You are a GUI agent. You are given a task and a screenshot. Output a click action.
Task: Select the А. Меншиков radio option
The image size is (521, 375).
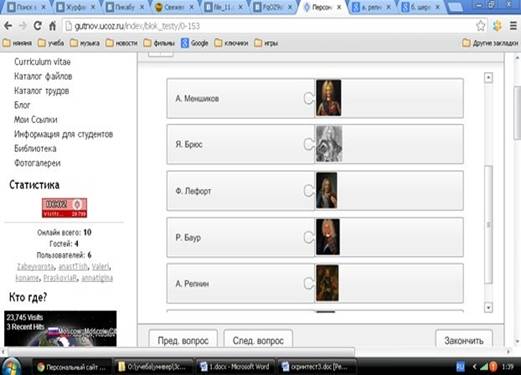coord(309,98)
